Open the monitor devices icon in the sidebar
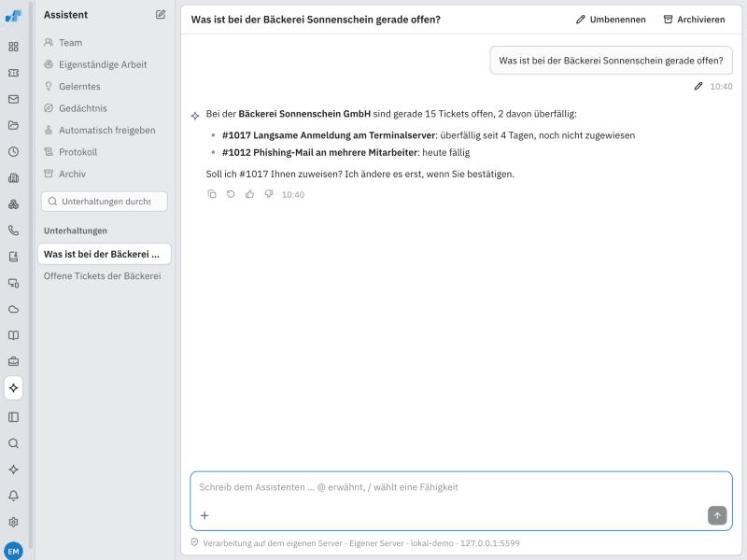Viewport: 747px width, 560px height. pos(13,283)
